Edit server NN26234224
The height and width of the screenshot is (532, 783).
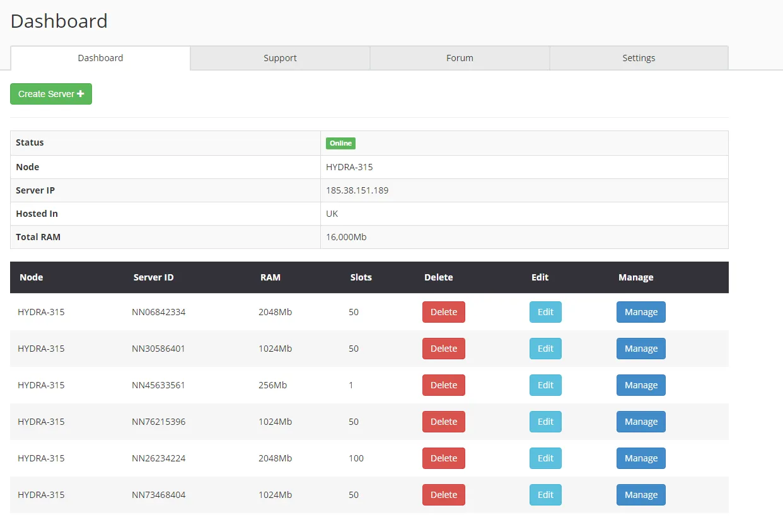[x=545, y=458]
